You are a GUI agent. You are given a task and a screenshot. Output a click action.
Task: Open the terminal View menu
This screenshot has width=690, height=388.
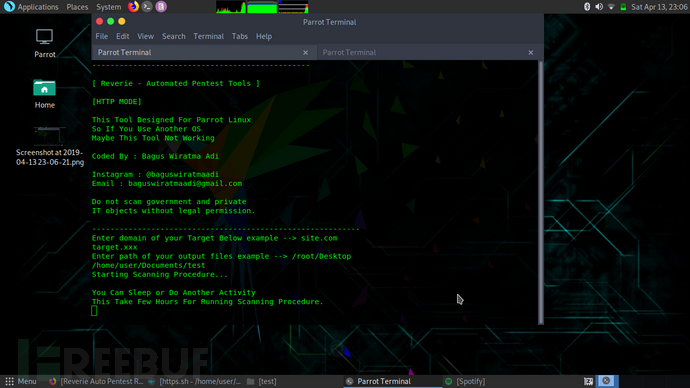click(x=145, y=36)
